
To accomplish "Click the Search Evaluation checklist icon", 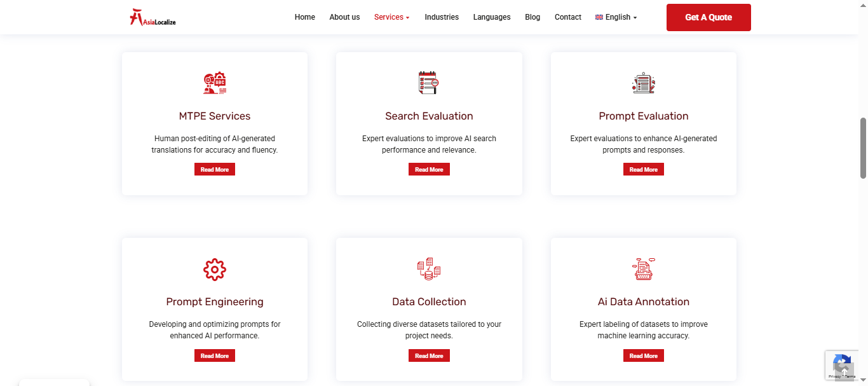I will point(429,83).
